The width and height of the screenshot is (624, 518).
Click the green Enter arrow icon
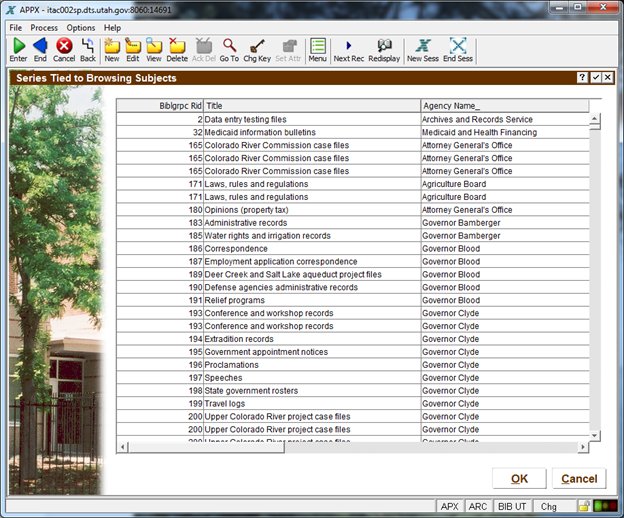click(18, 46)
